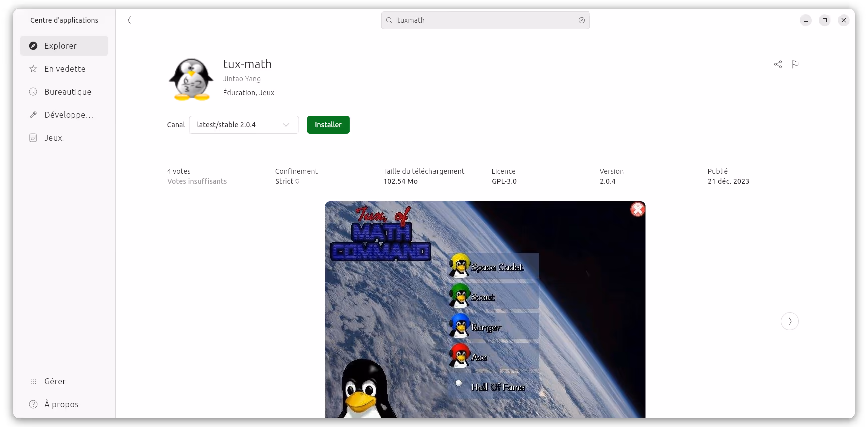The width and height of the screenshot is (868, 427).
Task: Click the Tux of Math Command screenshot
Action: 485,310
